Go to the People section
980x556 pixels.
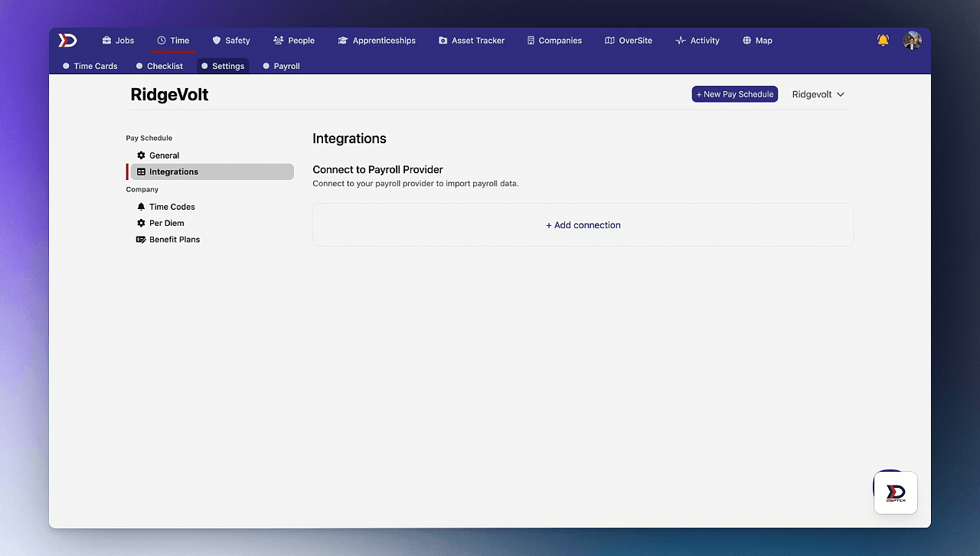coord(294,41)
